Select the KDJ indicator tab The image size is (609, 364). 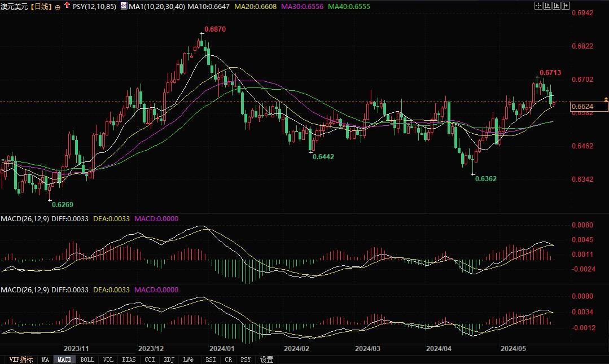pos(168,359)
